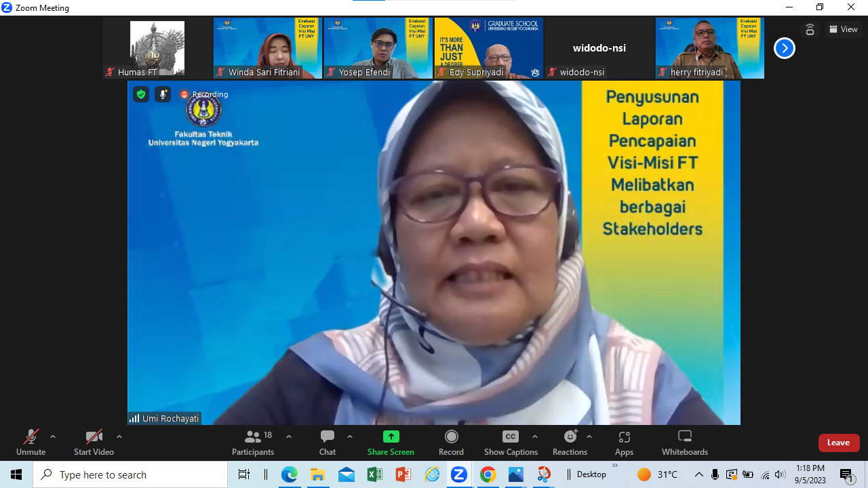The height and width of the screenshot is (488, 868).
Task: Enable Show Captions
Action: (x=510, y=442)
